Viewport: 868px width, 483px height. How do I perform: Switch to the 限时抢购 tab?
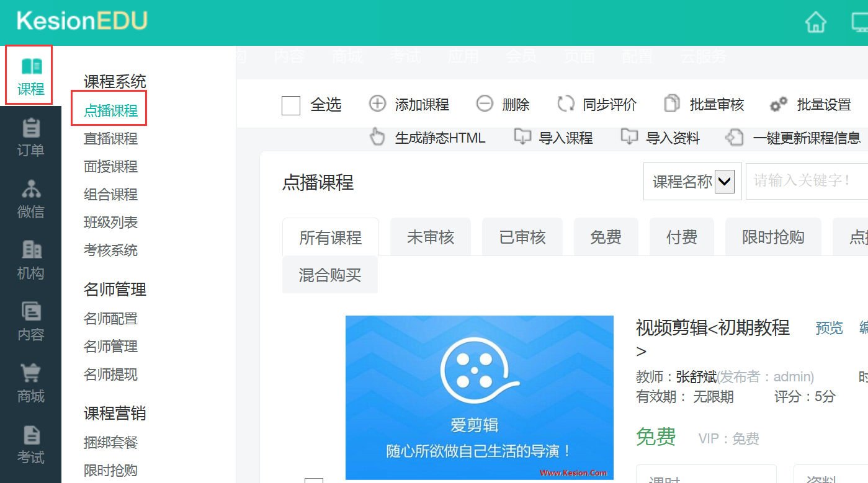pos(773,237)
